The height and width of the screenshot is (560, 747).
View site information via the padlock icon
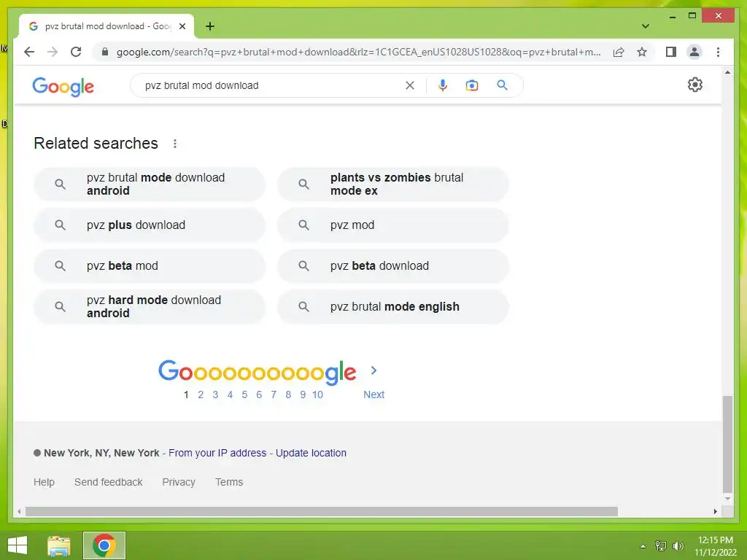pos(105,52)
